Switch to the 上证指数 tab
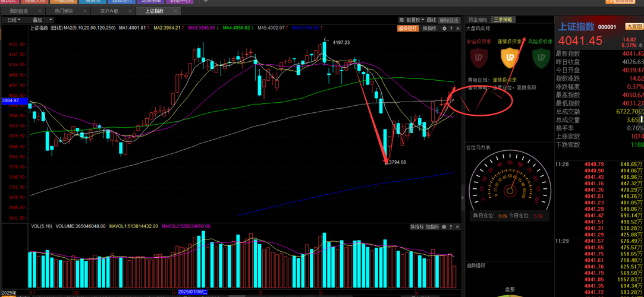 pos(155,11)
